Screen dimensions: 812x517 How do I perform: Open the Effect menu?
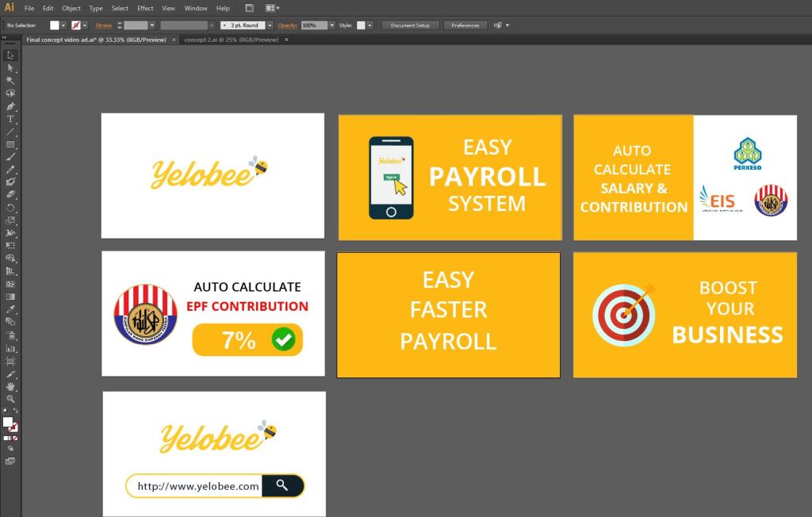click(x=145, y=8)
